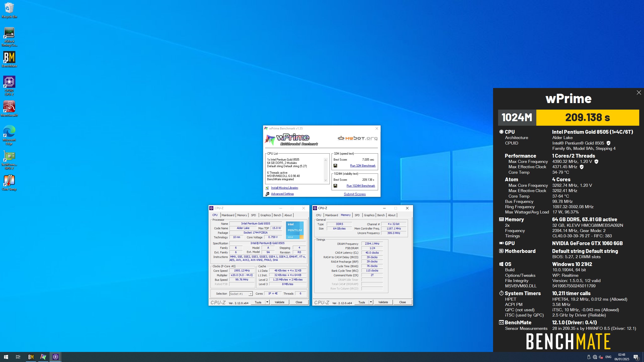Screen dimensions: 644x362
Task: Click shield icon next to Max Core Frequency
Action: 596,162
